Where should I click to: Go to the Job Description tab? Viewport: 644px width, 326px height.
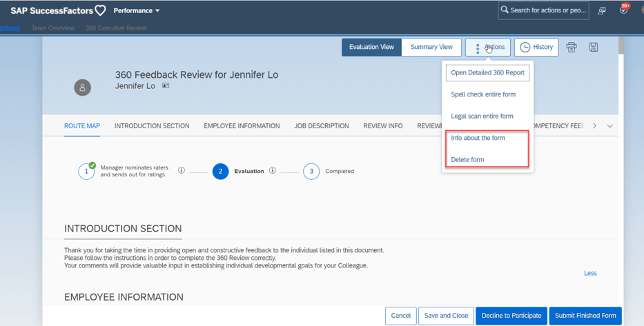pyautogui.click(x=321, y=126)
